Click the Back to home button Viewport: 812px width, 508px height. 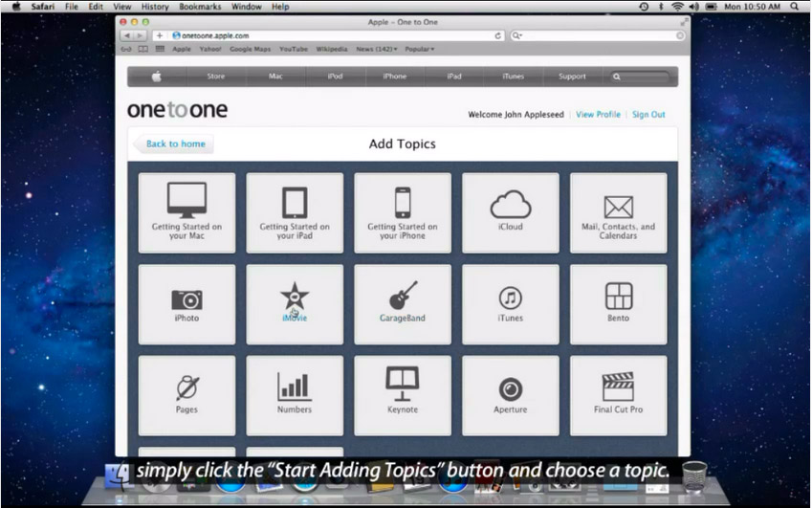coord(174,144)
